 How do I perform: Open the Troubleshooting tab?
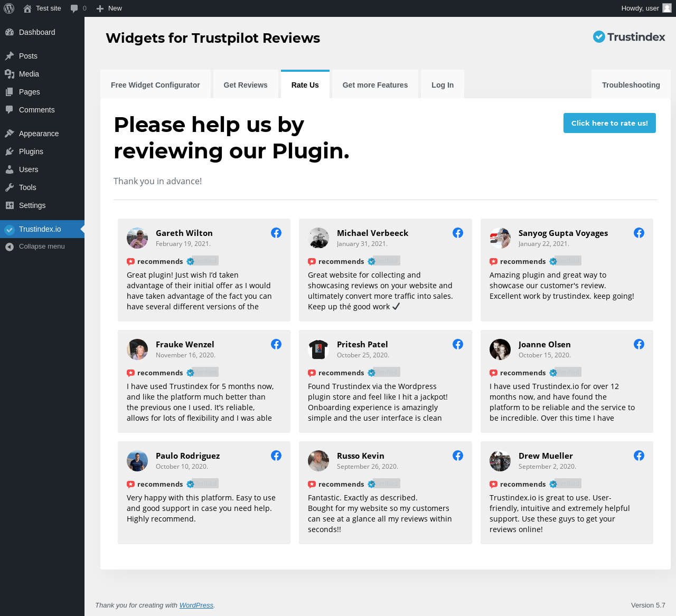pyautogui.click(x=631, y=85)
